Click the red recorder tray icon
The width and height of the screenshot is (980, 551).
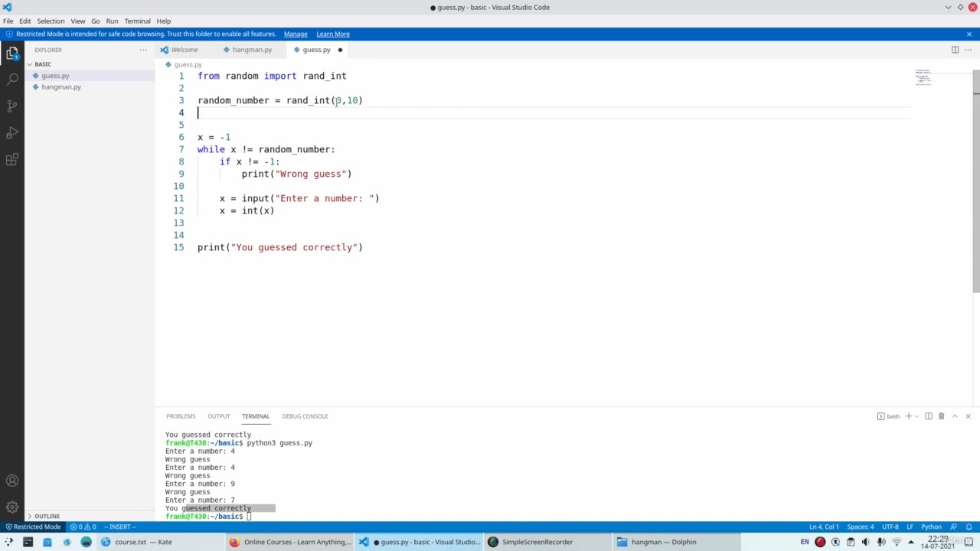(820, 542)
